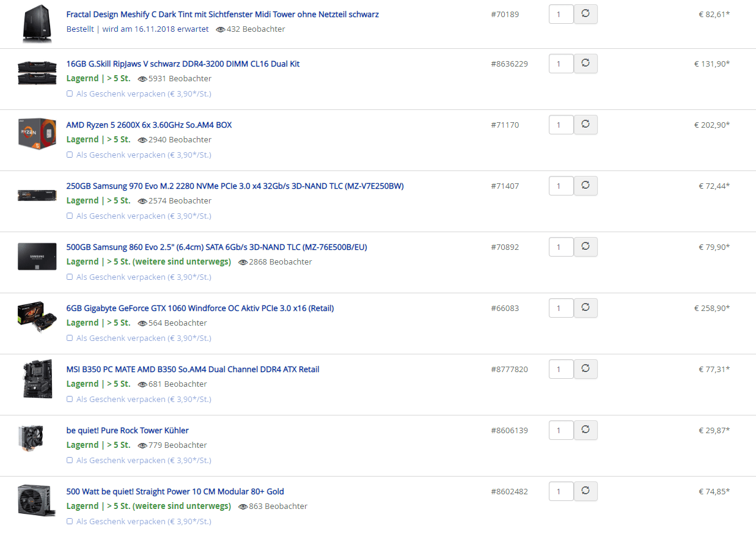
Task: Click eye icon beside 564 Beobachter
Action: [x=142, y=323]
